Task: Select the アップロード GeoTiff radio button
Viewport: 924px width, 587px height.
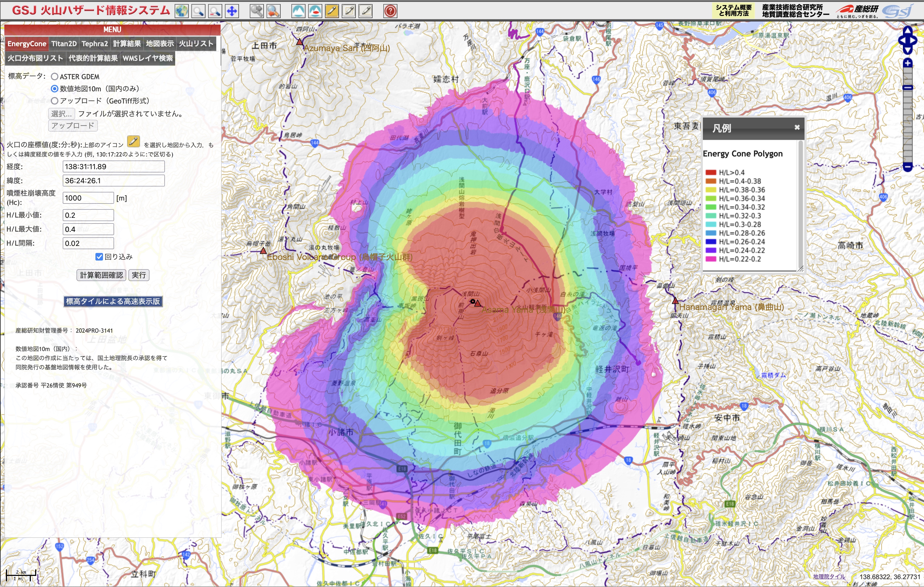Action: pos(55,101)
